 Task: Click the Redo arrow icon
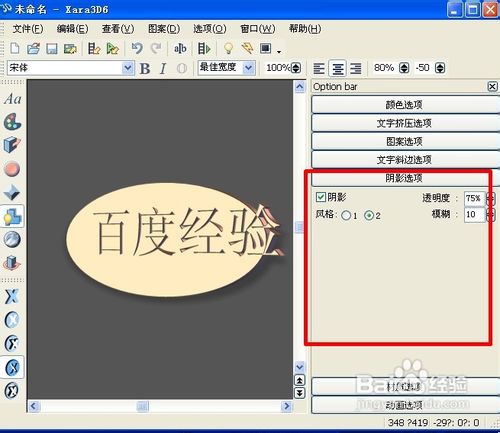tap(156, 49)
